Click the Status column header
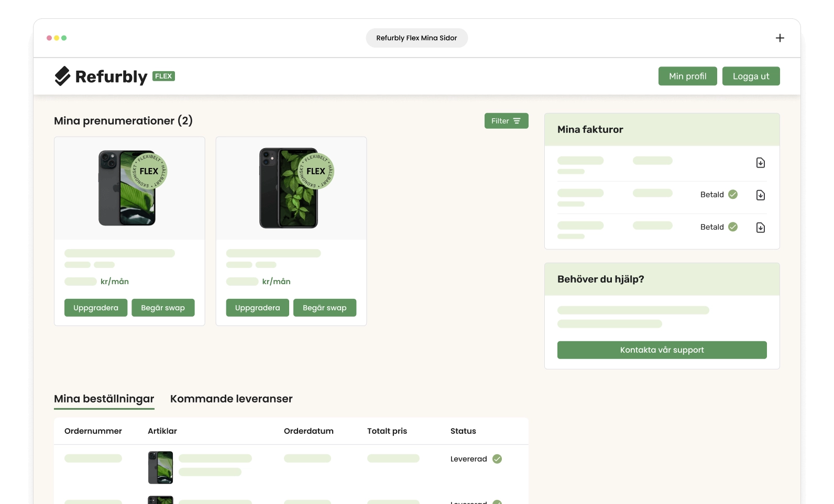 coord(463,431)
